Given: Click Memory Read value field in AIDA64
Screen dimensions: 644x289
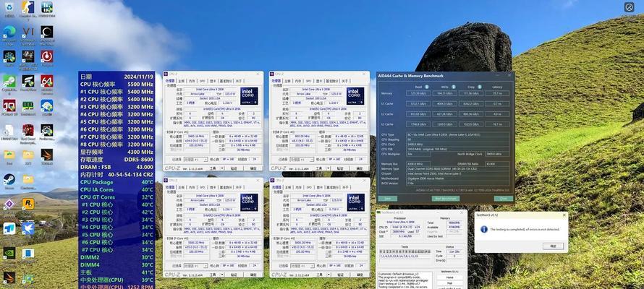Looking at the screenshot, I should [x=418, y=93].
